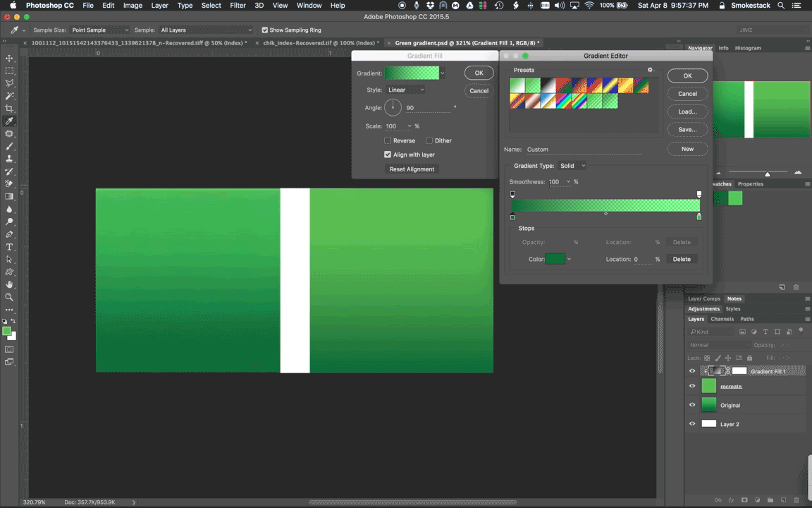Enable the Dither checkbox
This screenshot has width=812, height=508.
pos(429,140)
